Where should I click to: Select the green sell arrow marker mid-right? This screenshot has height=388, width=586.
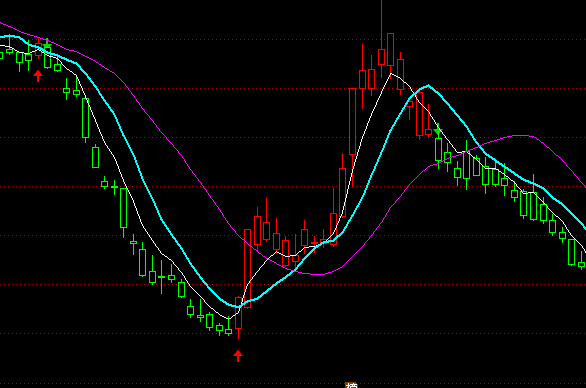click(438, 130)
